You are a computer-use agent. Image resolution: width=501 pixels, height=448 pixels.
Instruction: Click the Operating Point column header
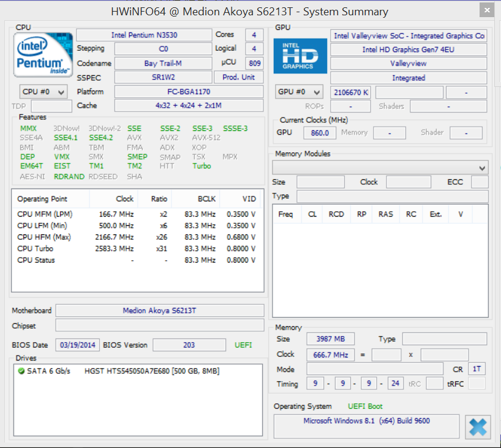pyautogui.click(x=42, y=199)
